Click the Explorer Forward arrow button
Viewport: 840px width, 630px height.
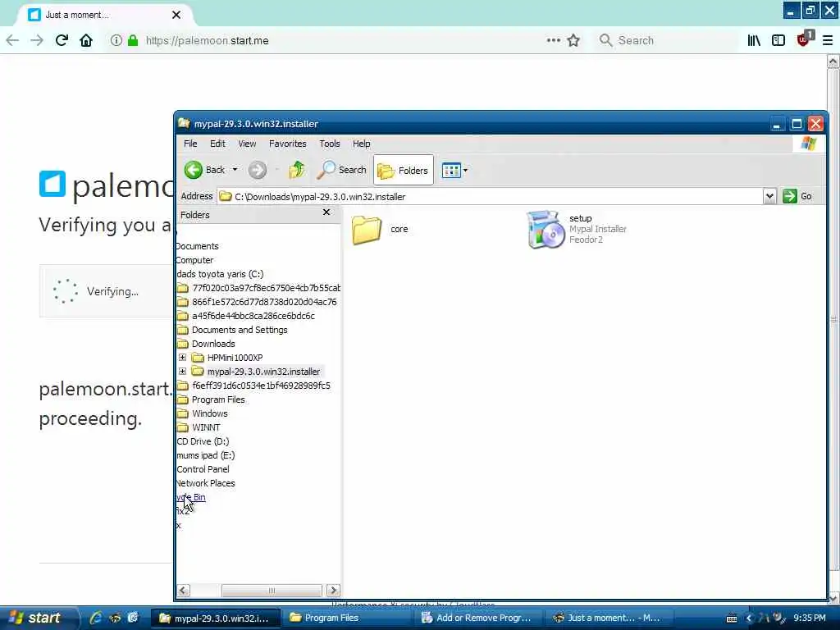(x=257, y=171)
